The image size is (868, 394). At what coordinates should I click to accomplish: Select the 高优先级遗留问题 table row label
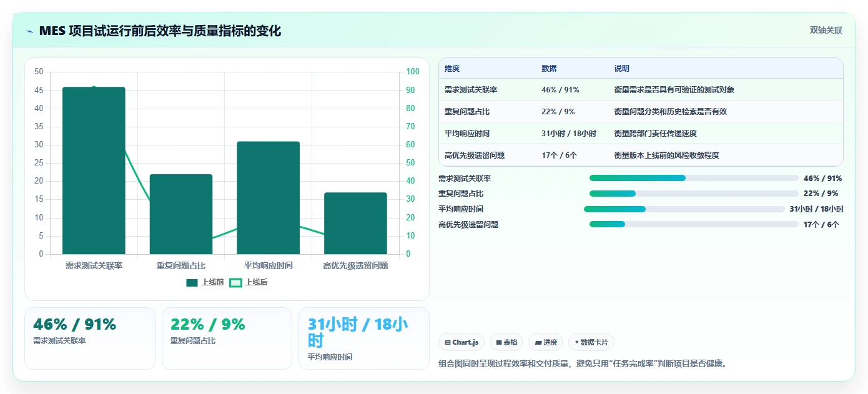(475, 155)
